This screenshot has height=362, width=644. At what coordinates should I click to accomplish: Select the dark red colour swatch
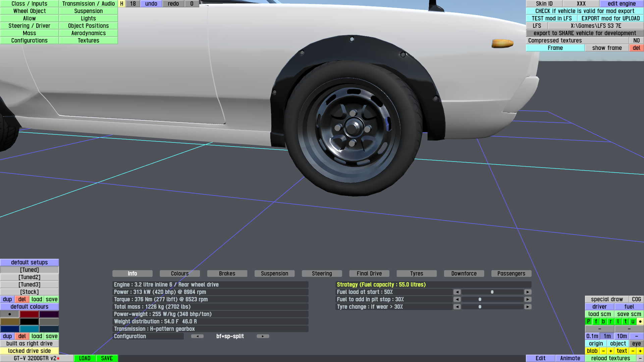30,314
